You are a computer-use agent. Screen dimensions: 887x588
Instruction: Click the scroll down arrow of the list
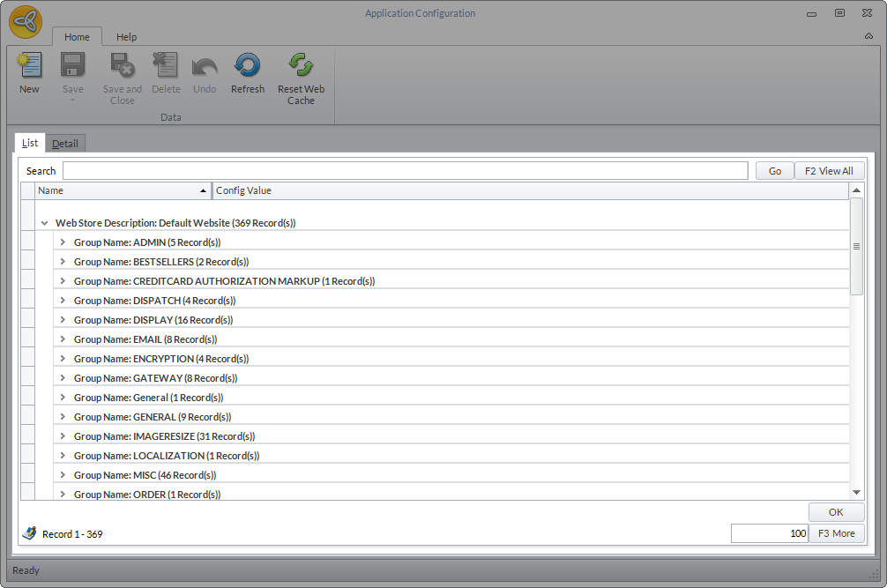[x=856, y=492]
